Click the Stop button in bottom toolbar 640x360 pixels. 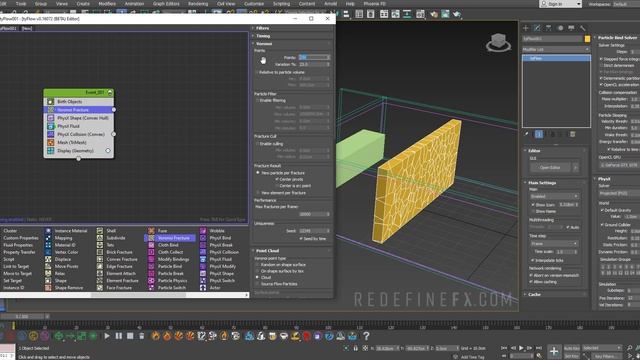130,336
